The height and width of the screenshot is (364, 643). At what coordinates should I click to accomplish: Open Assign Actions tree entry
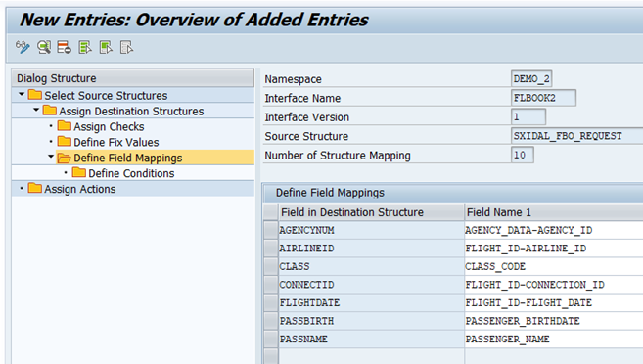click(x=80, y=189)
